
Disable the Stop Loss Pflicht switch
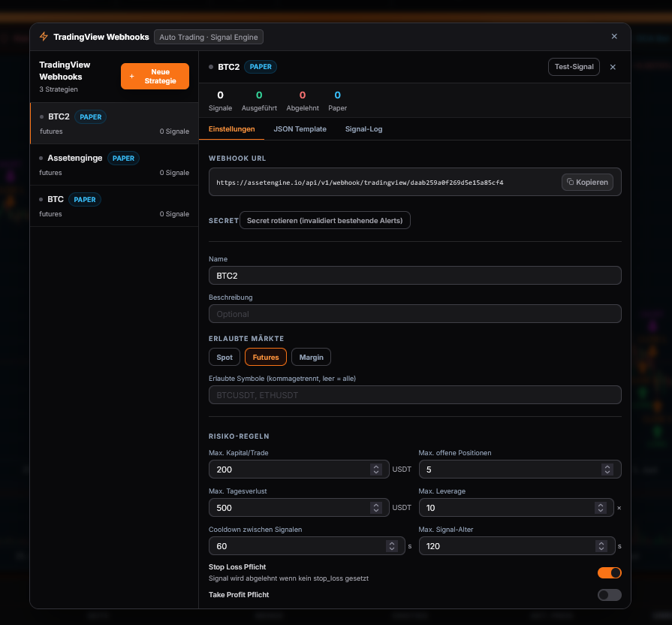[x=610, y=572]
